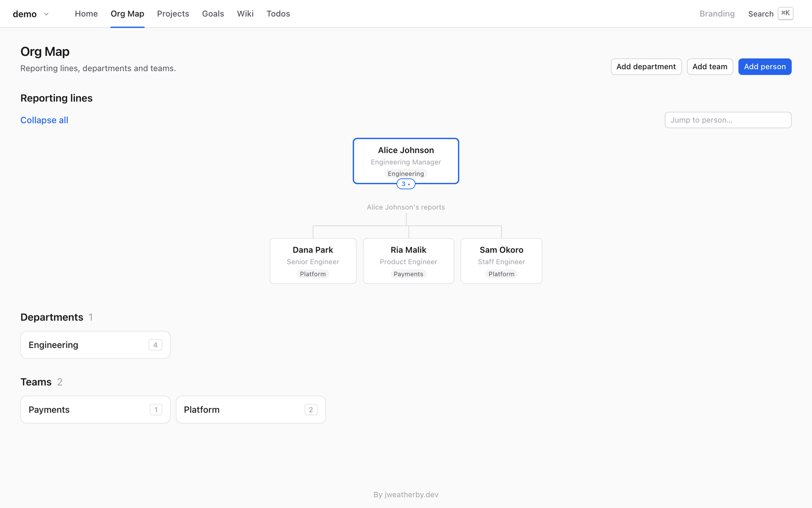The width and height of the screenshot is (812, 508).
Task: Click the Add team button
Action: click(710, 67)
